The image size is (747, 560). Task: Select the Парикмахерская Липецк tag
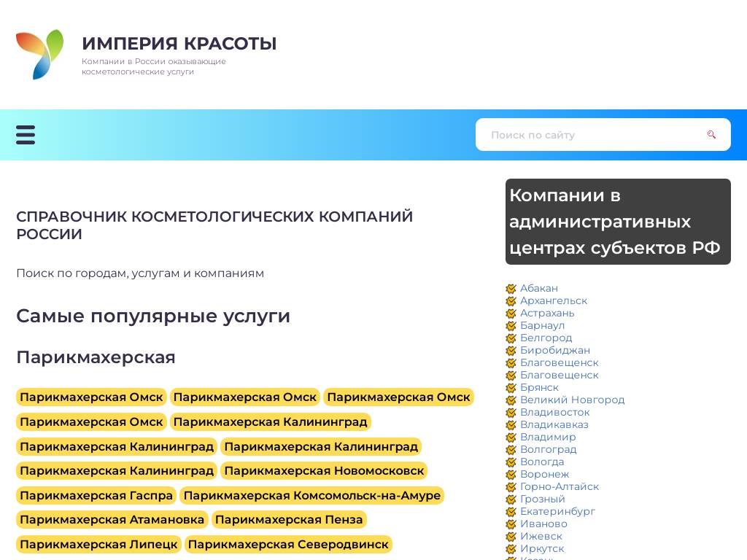98,544
